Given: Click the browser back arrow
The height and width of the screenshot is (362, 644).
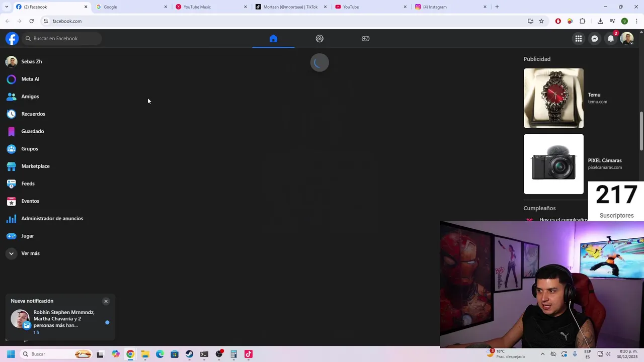Looking at the screenshot, I should point(8,21).
